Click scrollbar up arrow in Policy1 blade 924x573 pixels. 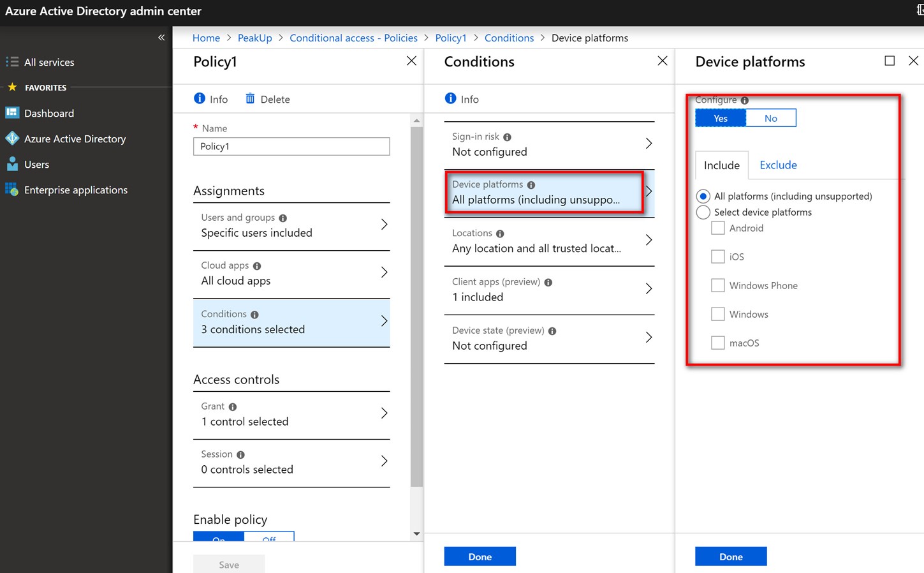pos(416,121)
